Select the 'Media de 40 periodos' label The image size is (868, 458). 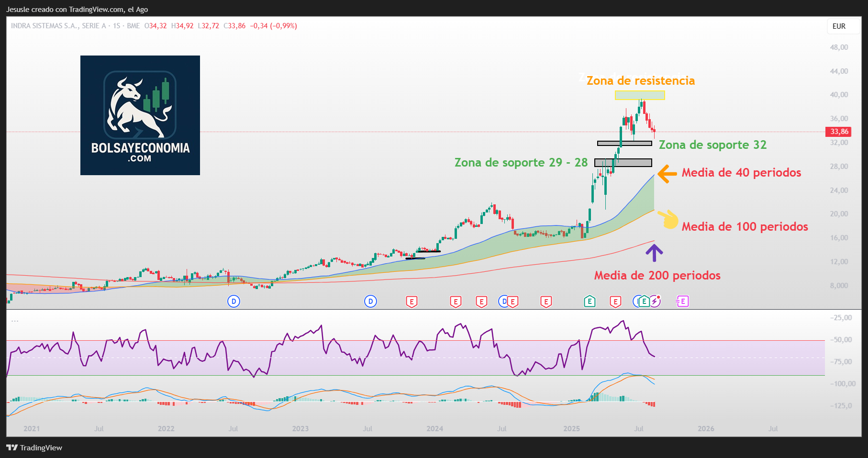click(x=741, y=173)
